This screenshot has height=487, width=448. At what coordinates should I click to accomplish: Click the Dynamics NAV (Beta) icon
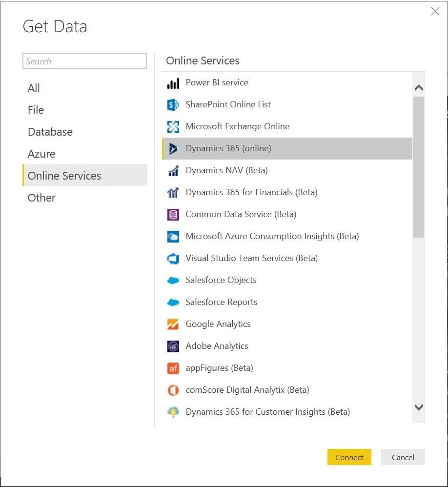(173, 171)
